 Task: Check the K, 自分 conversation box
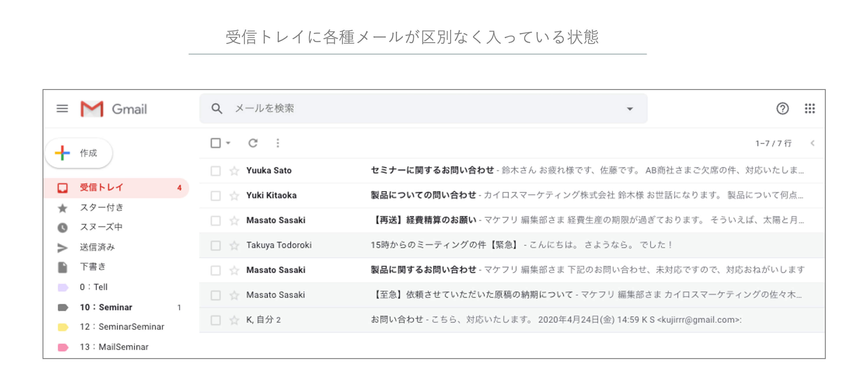pos(216,320)
